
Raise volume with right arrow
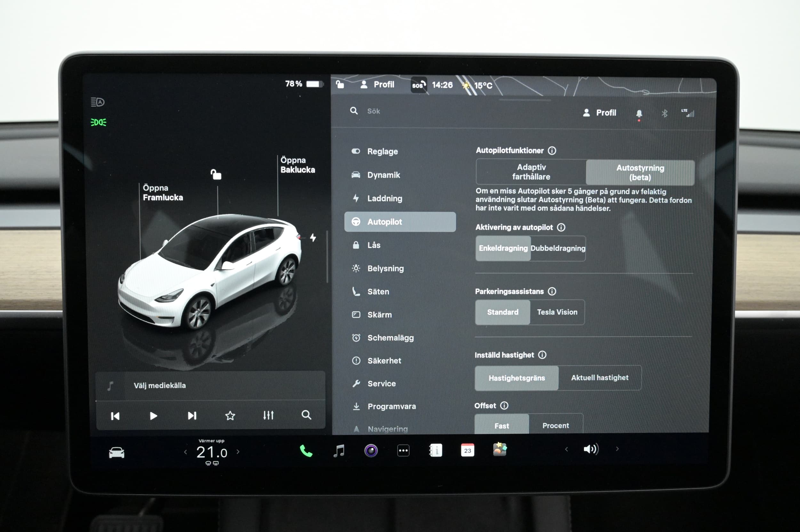[617, 449]
